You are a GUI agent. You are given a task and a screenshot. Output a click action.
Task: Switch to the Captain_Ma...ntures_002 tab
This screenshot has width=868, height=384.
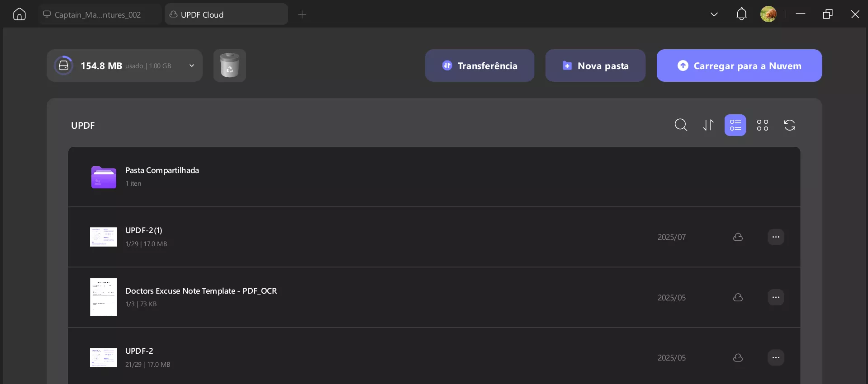coord(98,15)
